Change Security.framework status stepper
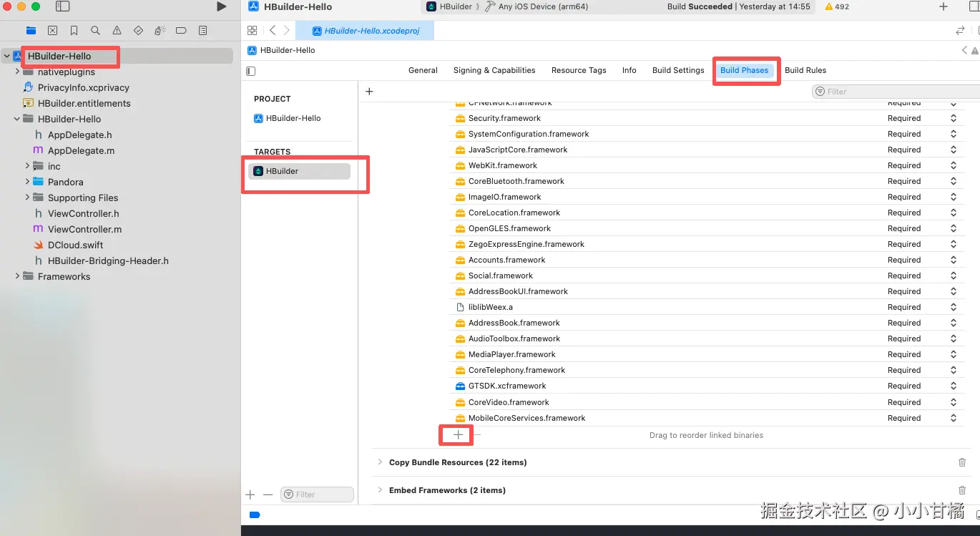Viewport: 980px width, 536px height. click(x=954, y=119)
